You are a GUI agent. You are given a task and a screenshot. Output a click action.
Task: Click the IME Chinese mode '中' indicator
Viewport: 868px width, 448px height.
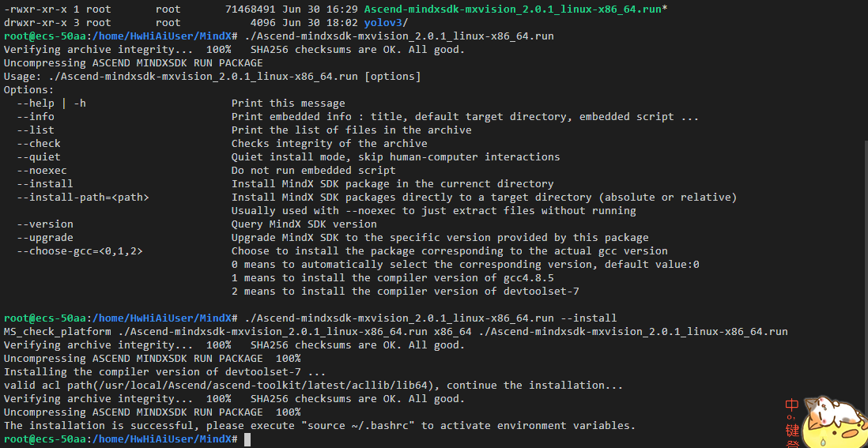click(x=791, y=405)
